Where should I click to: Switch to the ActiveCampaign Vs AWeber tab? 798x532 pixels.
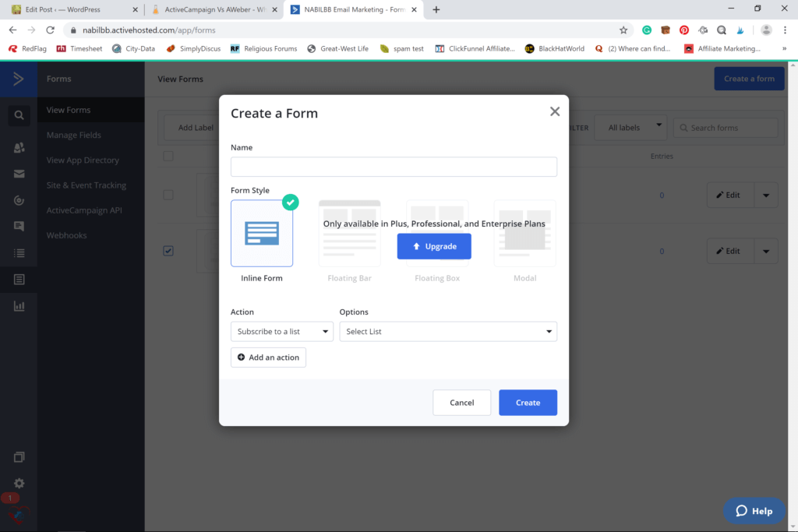click(214, 9)
